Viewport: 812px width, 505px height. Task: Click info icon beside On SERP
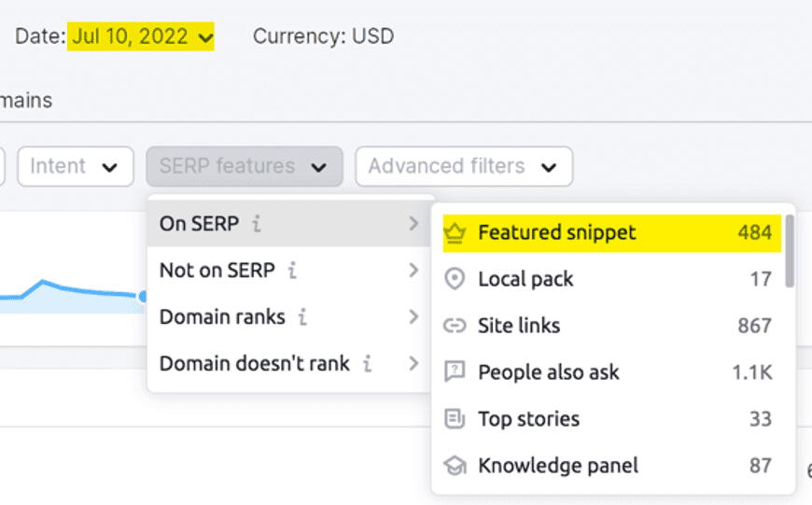257,224
